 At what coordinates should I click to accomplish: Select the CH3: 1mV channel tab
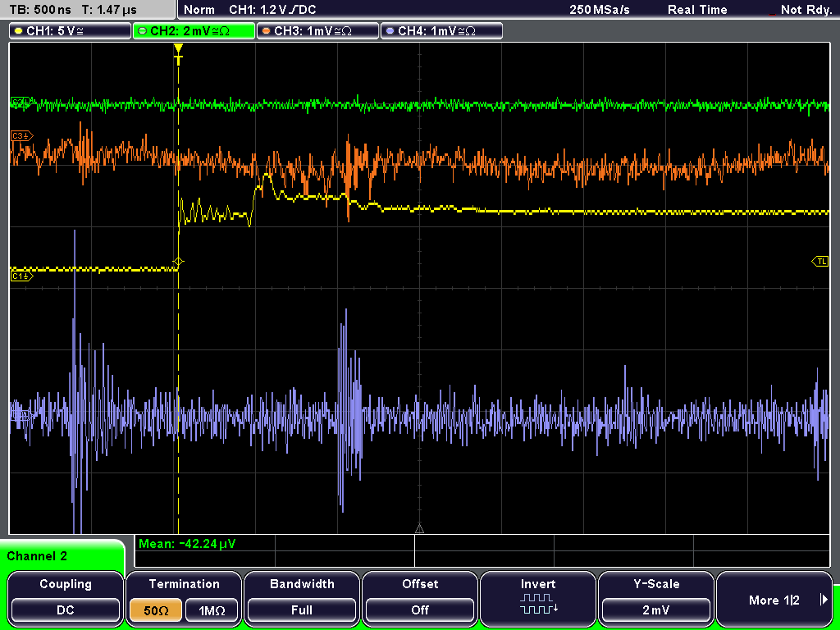point(317,30)
